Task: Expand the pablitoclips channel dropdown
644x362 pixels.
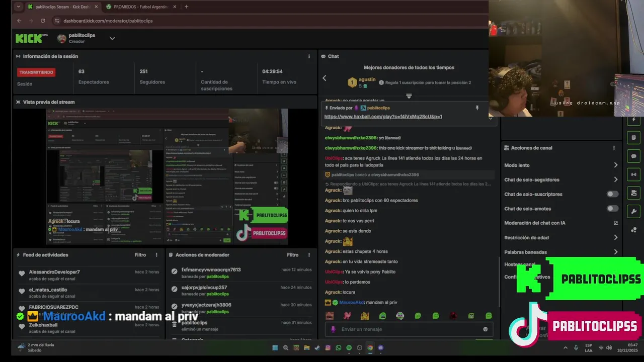Action: click(x=112, y=38)
